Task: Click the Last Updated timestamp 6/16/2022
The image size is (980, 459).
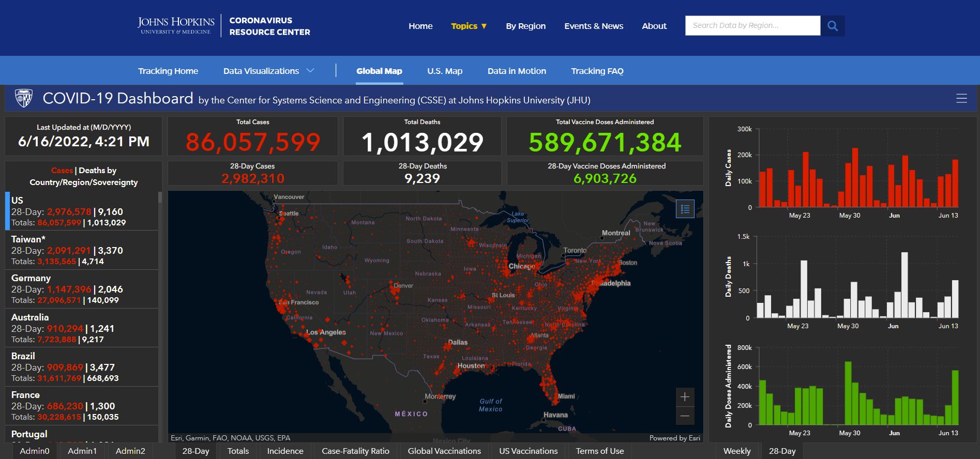Action: click(84, 142)
